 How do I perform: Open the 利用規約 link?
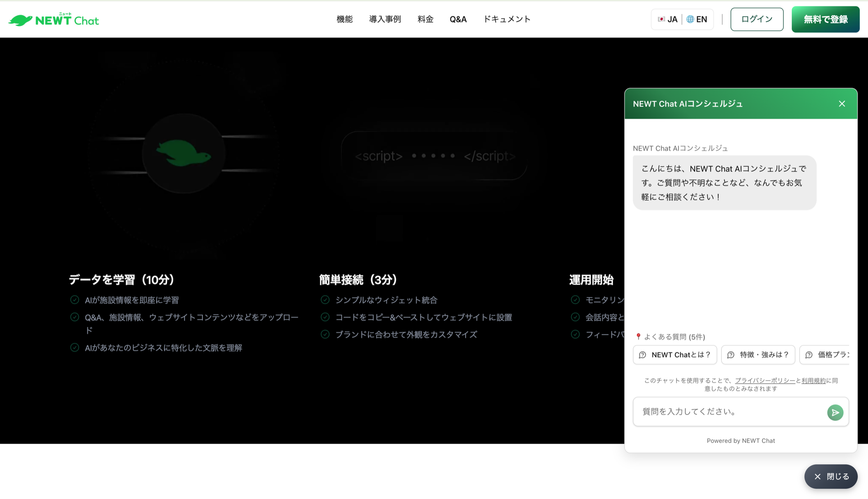pyautogui.click(x=814, y=380)
